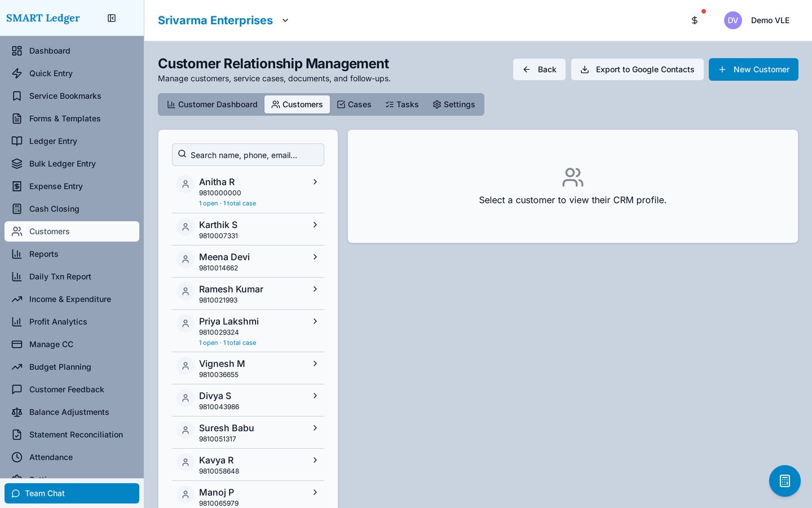Click the Attendance clock icon
This screenshot has width=812, height=508.
pyautogui.click(x=17, y=457)
